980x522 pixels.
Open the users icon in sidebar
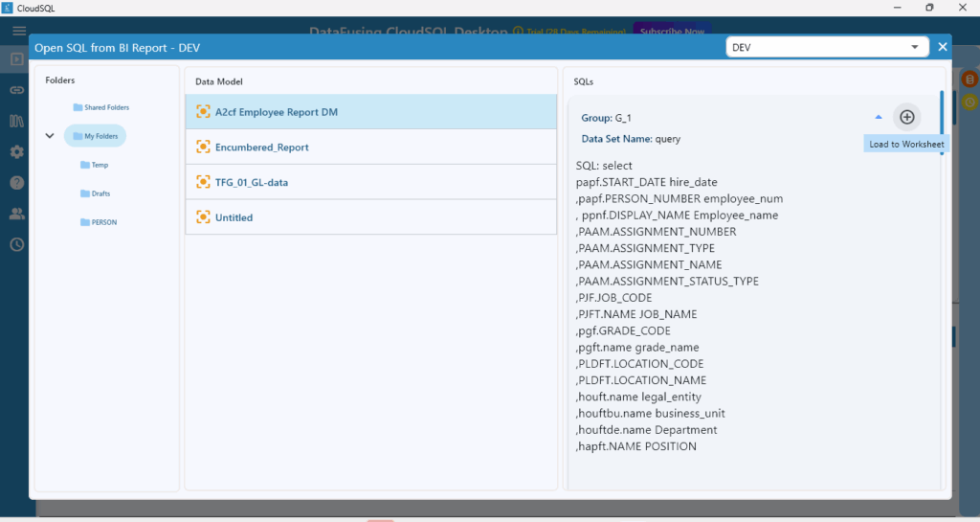17,214
